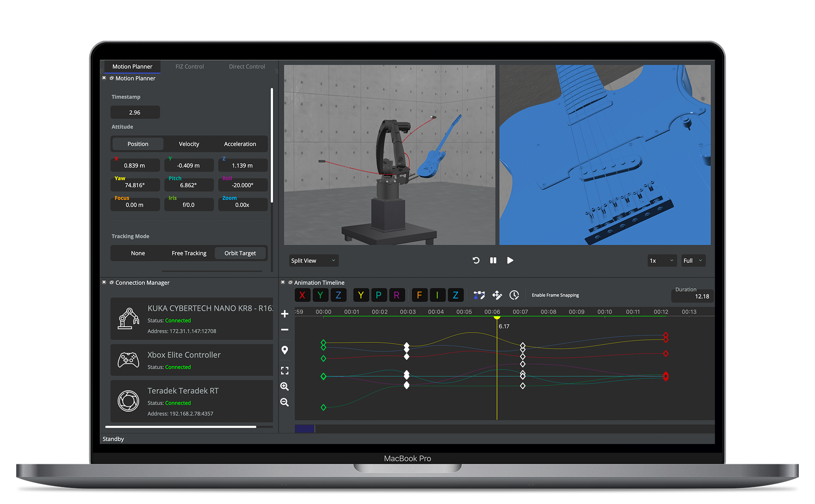
Task: Toggle the X channel in Animation Timeline
Action: (x=302, y=295)
